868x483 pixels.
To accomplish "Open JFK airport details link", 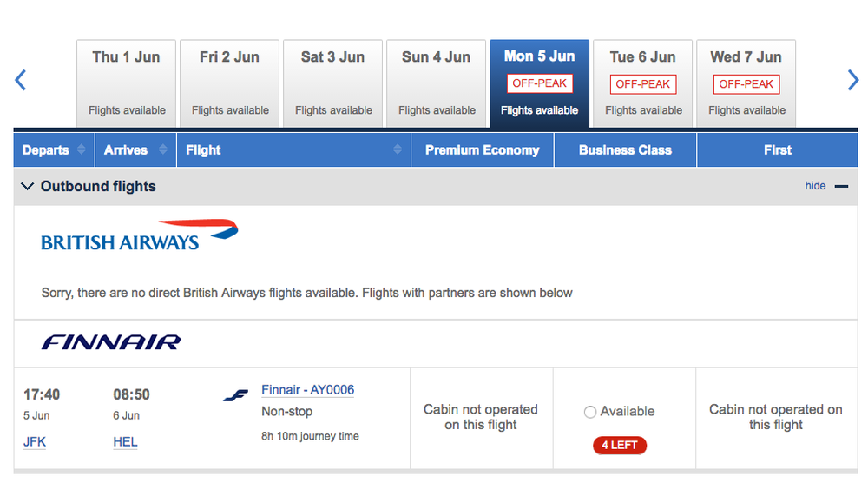I will [x=35, y=442].
